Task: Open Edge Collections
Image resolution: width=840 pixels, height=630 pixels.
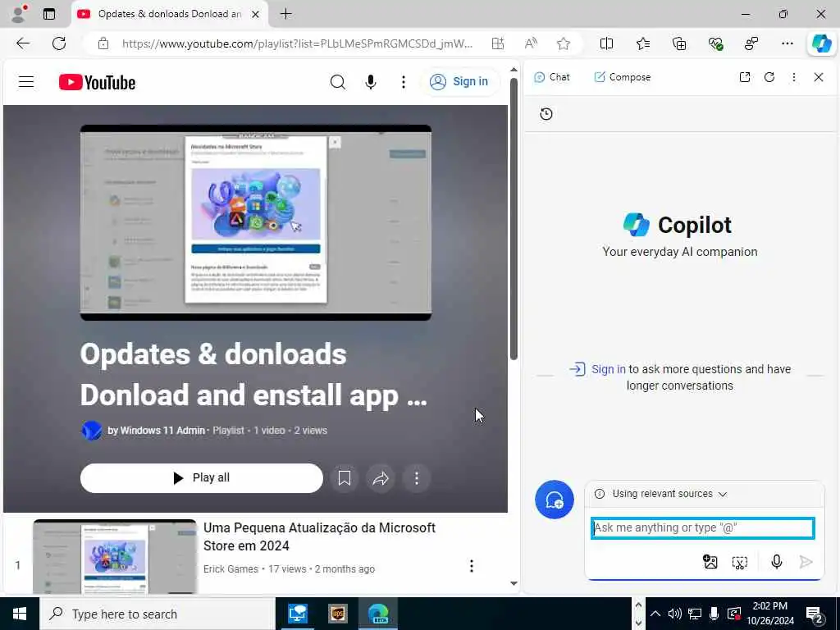Action: pyautogui.click(x=678, y=43)
